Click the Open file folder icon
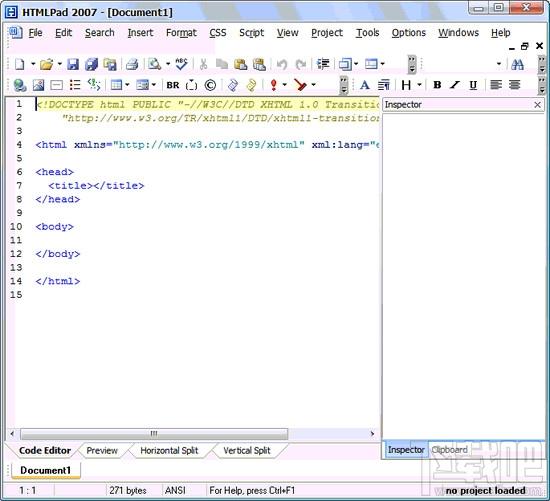This screenshot has height=501, width=550. [46, 64]
